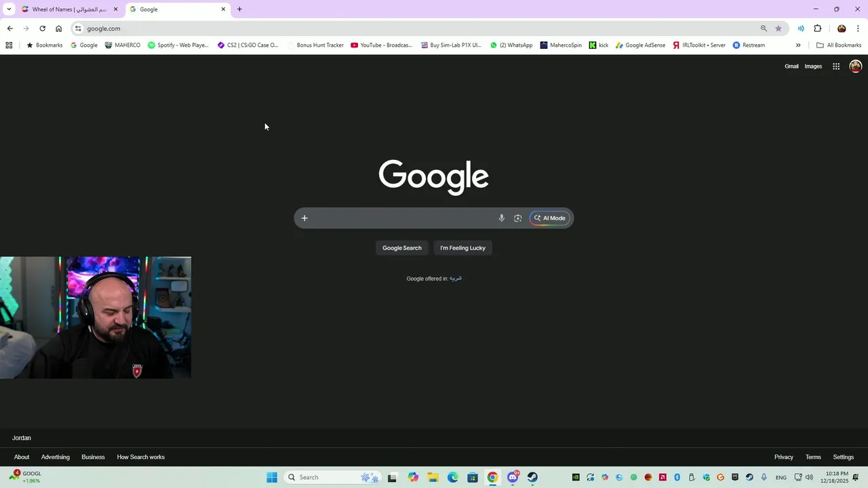868x488 pixels.
Task: Select the Google tab
Action: pos(178,9)
